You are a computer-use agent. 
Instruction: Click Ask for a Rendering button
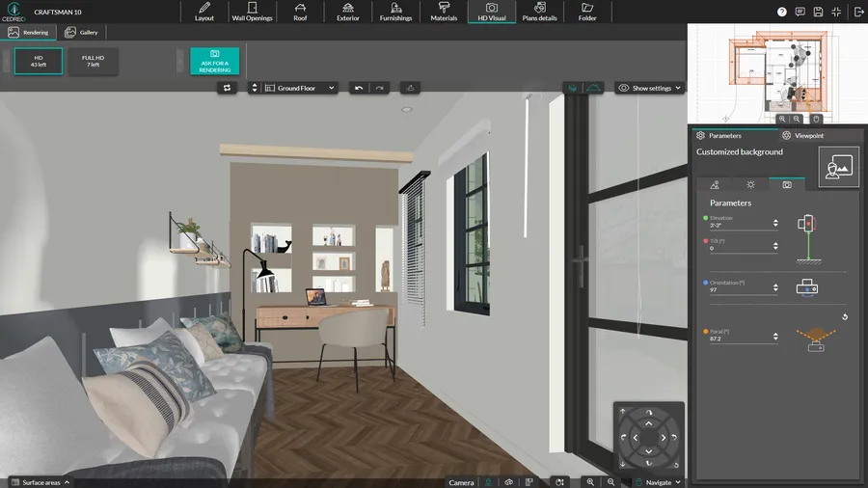click(x=215, y=61)
